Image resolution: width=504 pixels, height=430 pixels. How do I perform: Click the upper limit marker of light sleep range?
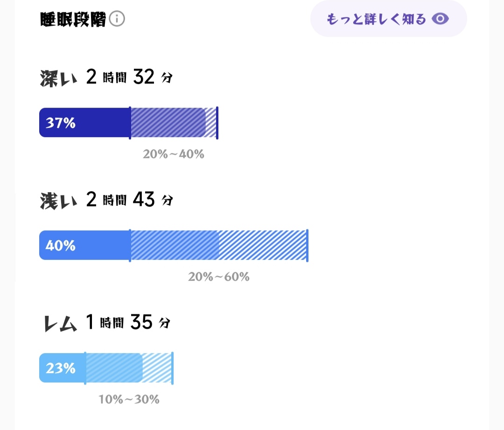click(307, 245)
